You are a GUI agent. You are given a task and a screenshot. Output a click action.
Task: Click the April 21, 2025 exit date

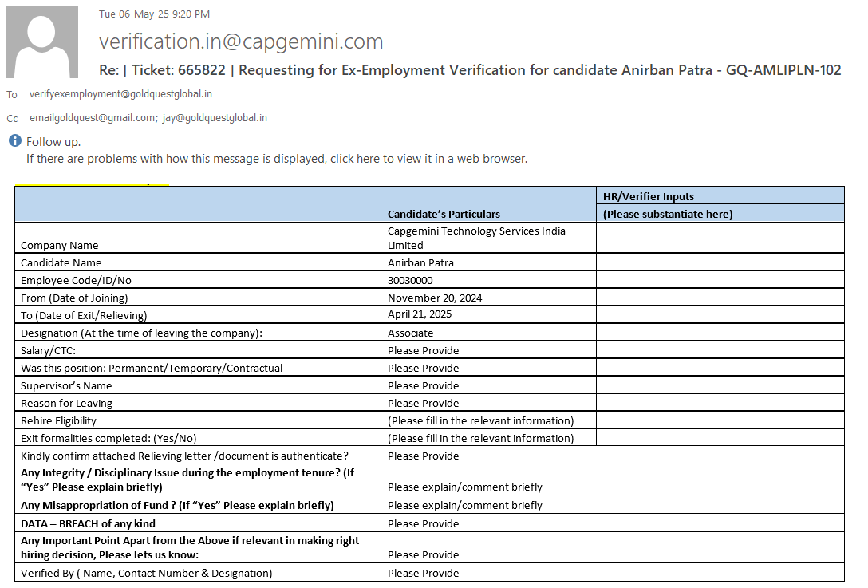click(420, 314)
